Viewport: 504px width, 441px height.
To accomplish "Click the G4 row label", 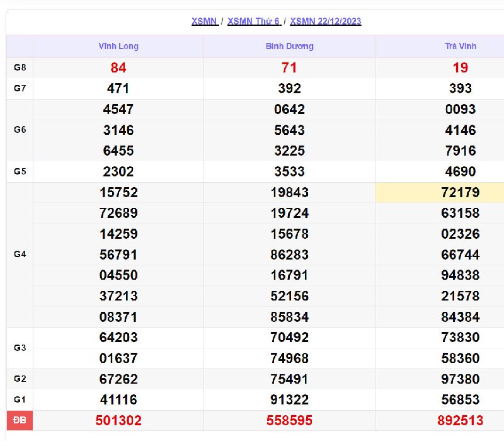I will 20,255.
